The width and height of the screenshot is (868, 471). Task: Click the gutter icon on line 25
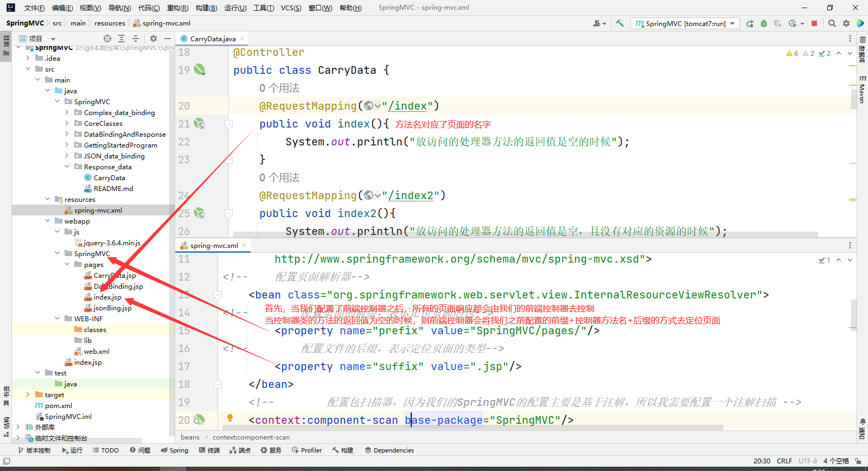point(200,213)
